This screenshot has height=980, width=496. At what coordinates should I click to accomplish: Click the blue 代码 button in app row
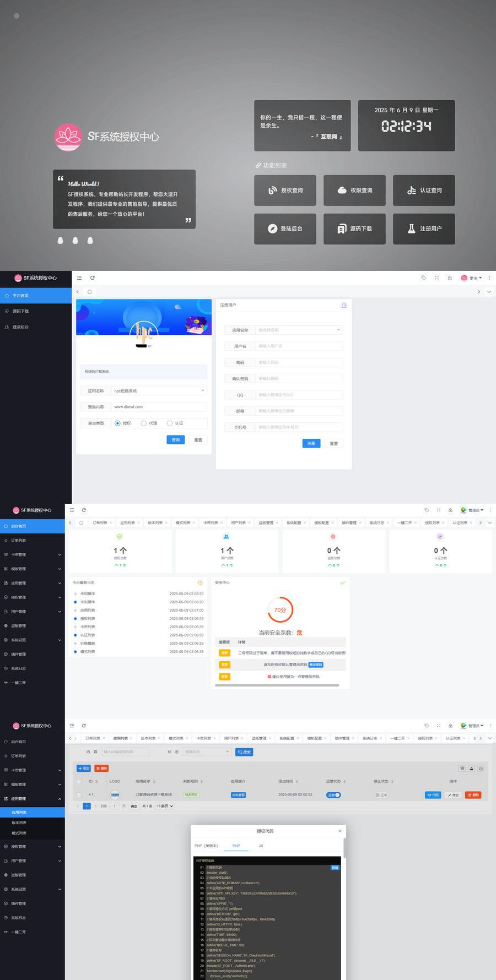tap(433, 795)
